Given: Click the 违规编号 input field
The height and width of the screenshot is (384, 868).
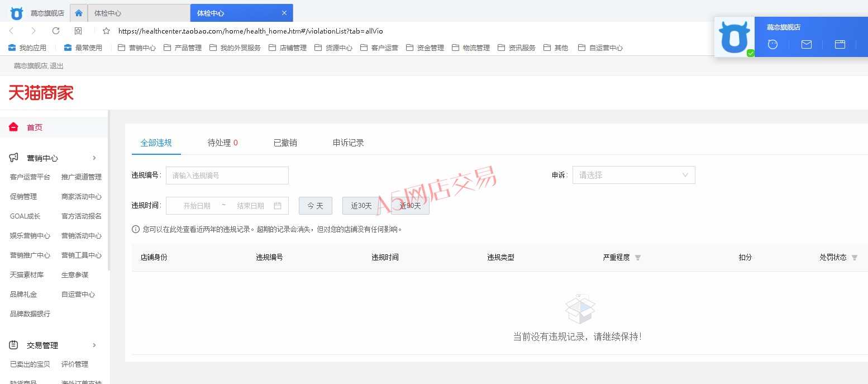Looking at the screenshot, I should [227, 176].
